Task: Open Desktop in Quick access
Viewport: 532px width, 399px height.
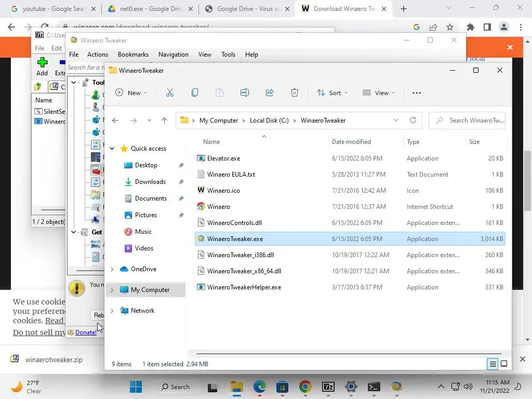Action: coord(146,165)
